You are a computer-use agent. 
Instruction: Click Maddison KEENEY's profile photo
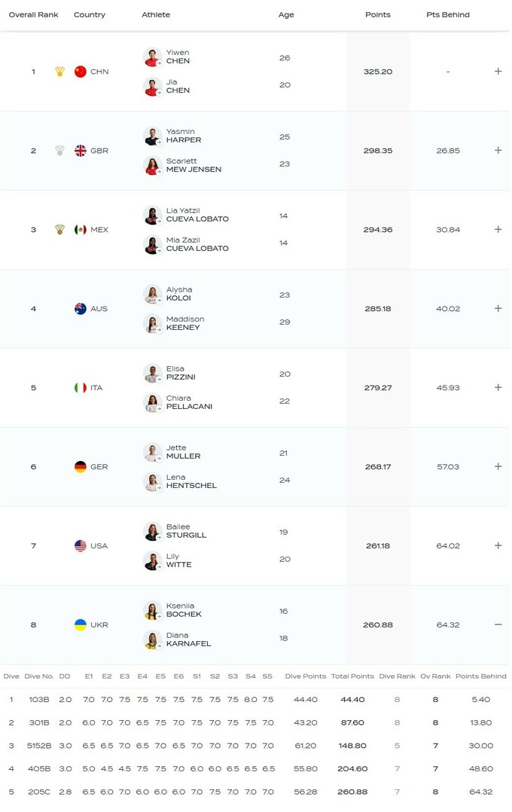(153, 324)
